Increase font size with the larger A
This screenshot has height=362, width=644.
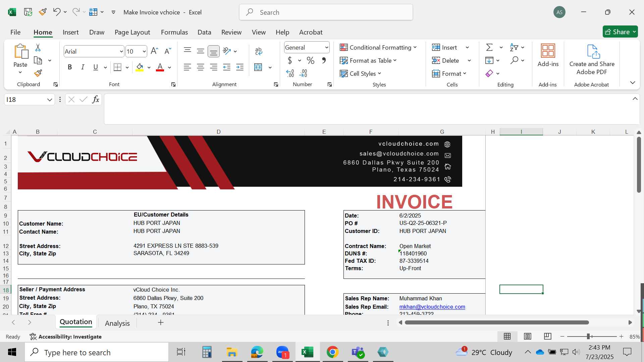pos(154,51)
